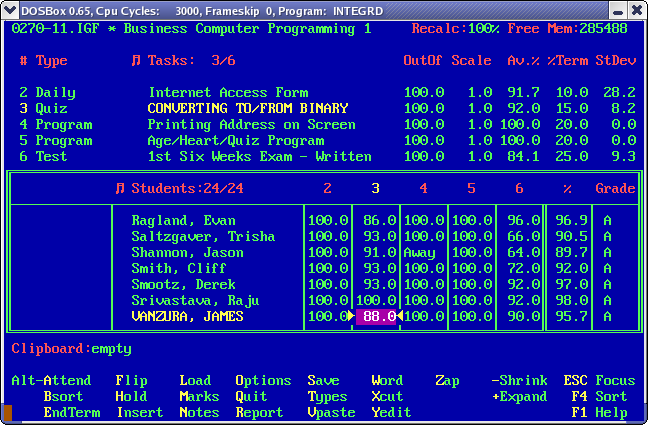This screenshot has height=425, width=648.
Task: Open the Types command
Action: 327,396
